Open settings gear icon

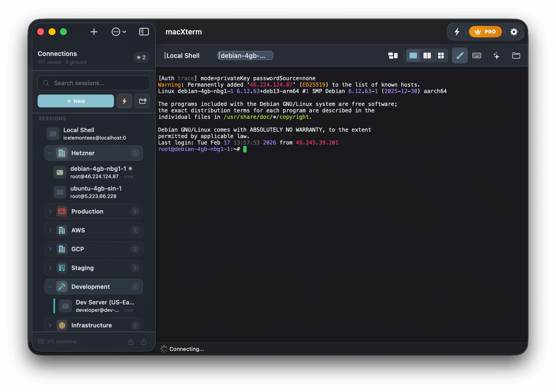[x=514, y=32]
